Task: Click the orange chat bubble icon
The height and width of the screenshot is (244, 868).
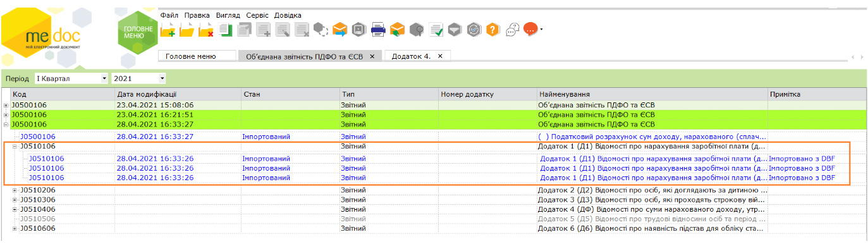Action: [x=530, y=29]
